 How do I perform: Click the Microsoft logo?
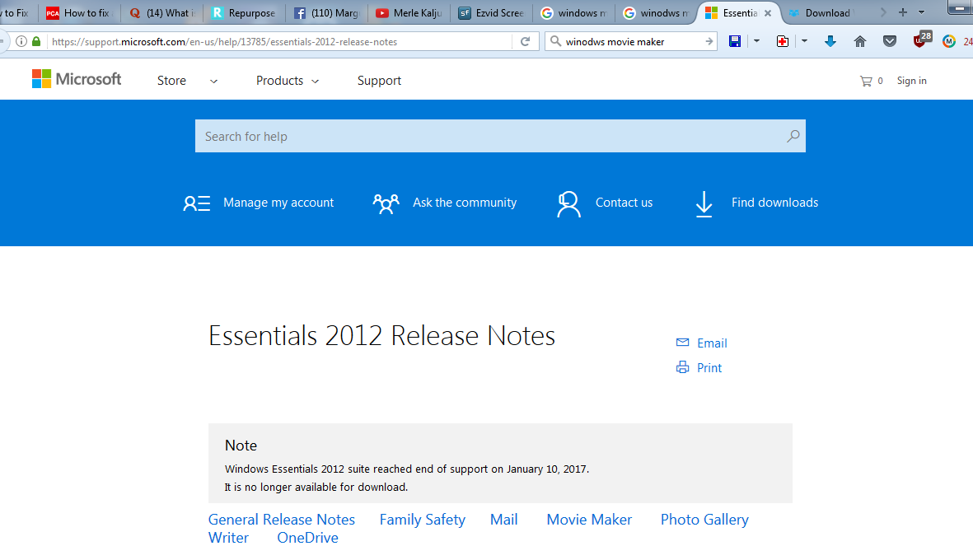pos(77,79)
